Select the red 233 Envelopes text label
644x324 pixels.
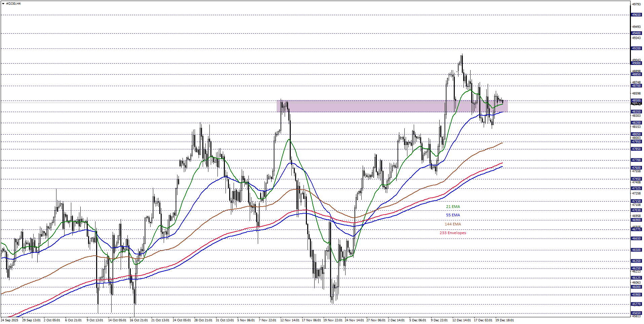coord(453,233)
